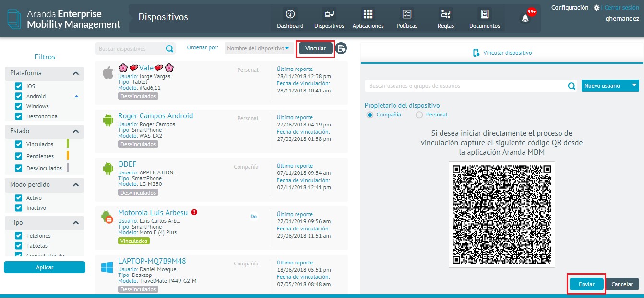The width and height of the screenshot is (644, 298).
Task: Click the Android work icon on Motorola Luis Arbesu
Action: (107, 217)
